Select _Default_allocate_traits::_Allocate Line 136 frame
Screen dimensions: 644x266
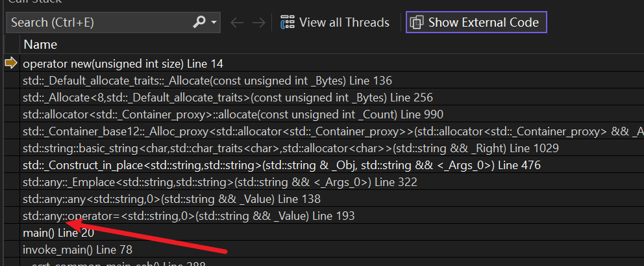click(x=207, y=81)
